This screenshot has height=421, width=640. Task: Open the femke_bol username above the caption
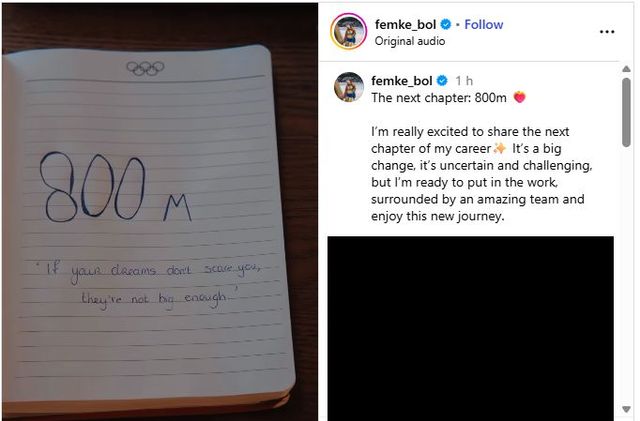[x=401, y=80]
